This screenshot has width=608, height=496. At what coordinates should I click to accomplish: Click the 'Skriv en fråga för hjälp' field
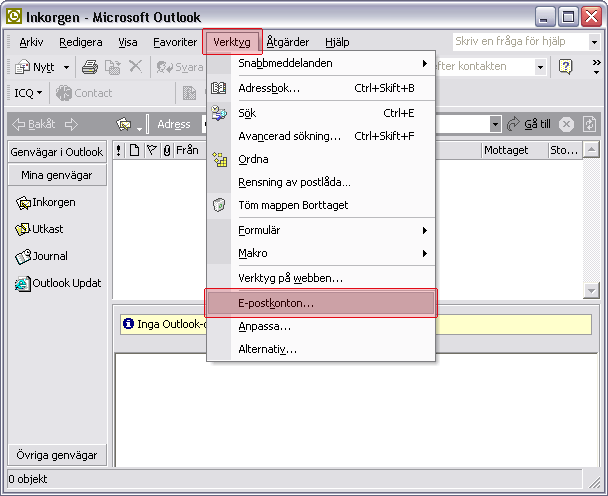[516, 42]
